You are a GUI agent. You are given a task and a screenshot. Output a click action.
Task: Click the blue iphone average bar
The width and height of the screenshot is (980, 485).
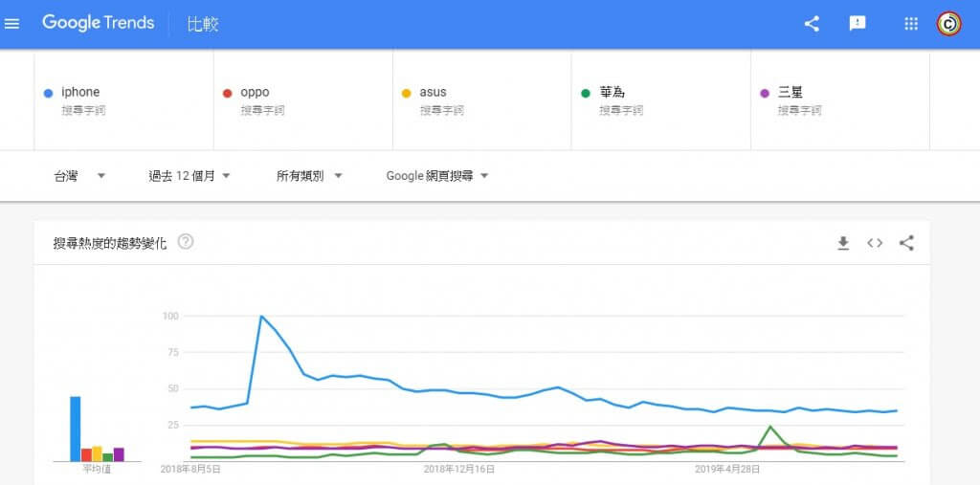75,429
